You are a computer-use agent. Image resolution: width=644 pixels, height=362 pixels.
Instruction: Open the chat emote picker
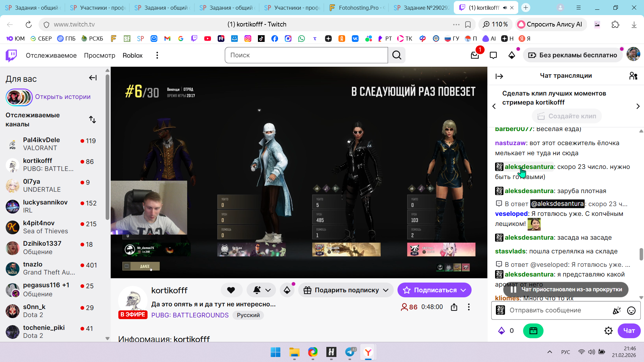[x=631, y=311]
